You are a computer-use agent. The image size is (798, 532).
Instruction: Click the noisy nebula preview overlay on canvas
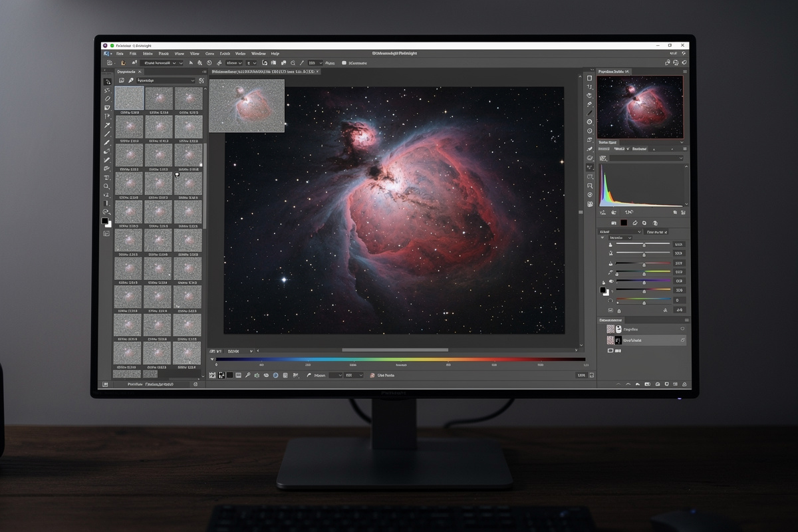click(247, 106)
